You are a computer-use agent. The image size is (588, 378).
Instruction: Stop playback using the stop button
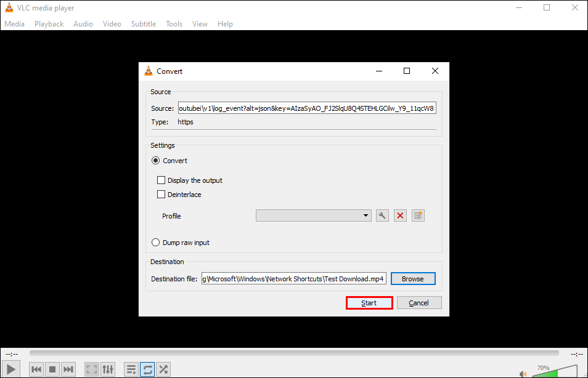click(x=52, y=369)
